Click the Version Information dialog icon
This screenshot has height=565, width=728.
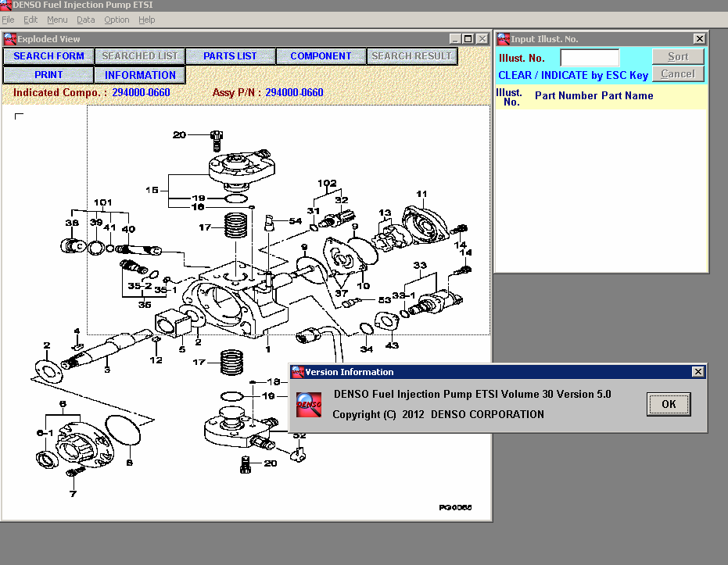tap(297, 371)
